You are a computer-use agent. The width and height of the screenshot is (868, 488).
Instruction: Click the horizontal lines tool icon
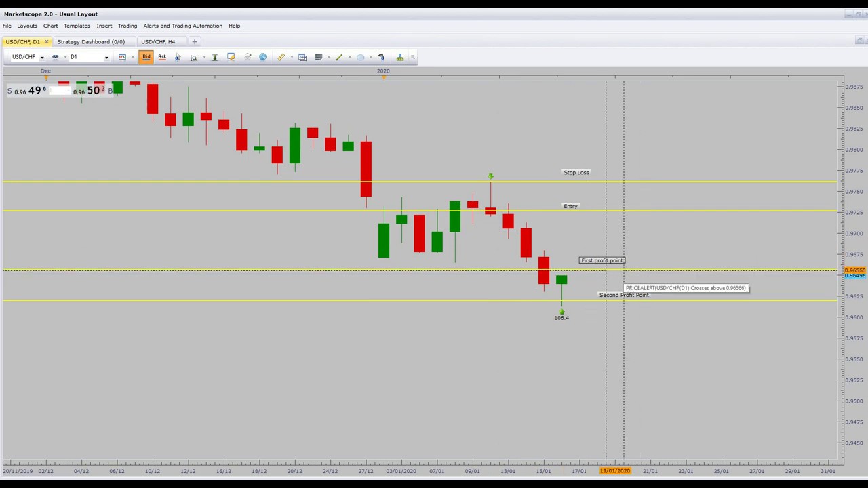(x=318, y=57)
